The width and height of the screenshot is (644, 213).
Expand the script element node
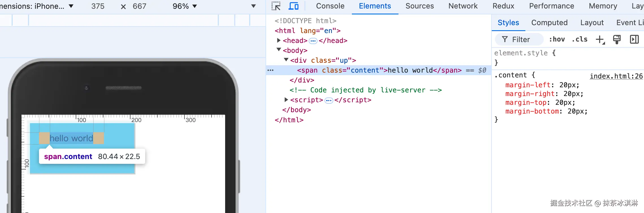286,99
